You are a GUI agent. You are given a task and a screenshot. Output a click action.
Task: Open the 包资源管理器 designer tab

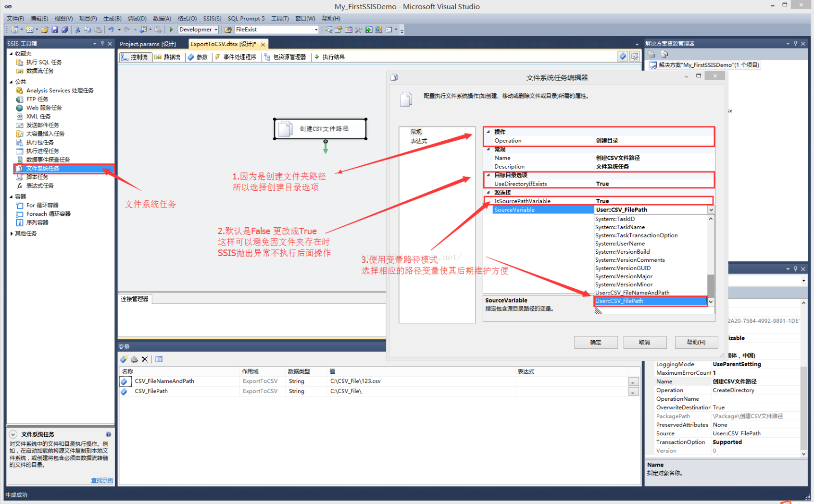285,57
